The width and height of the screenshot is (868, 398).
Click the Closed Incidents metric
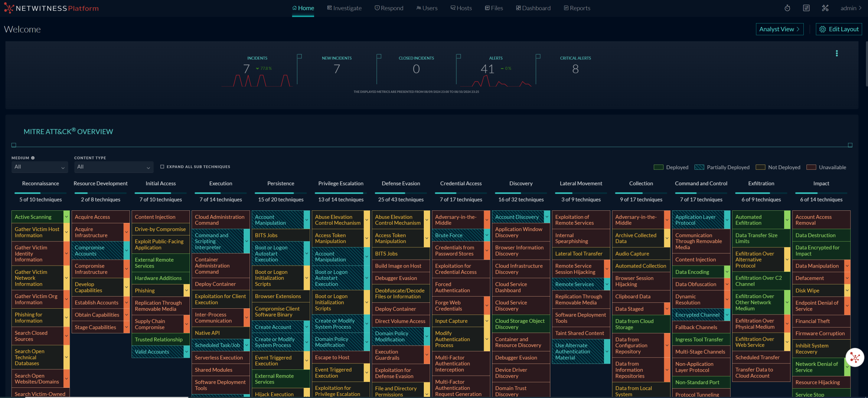click(x=416, y=66)
